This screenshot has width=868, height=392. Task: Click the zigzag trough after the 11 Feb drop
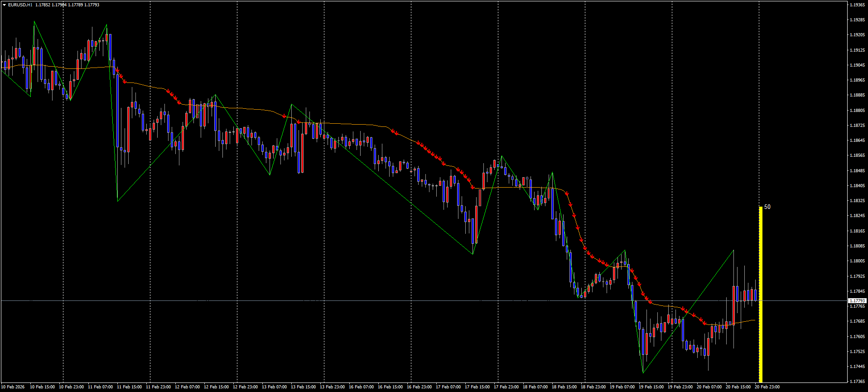click(118, 200)
